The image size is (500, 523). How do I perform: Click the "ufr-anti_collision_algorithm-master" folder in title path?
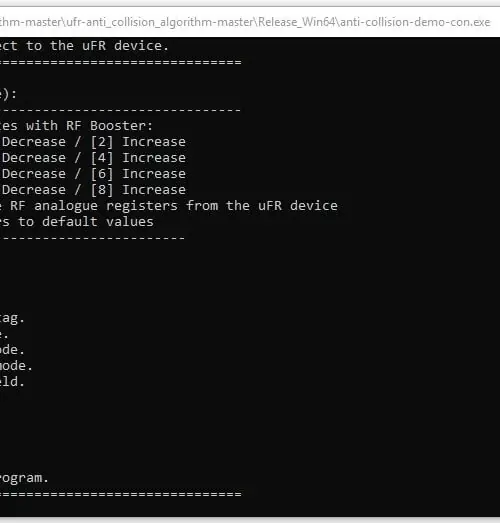(x=160, y=22)
